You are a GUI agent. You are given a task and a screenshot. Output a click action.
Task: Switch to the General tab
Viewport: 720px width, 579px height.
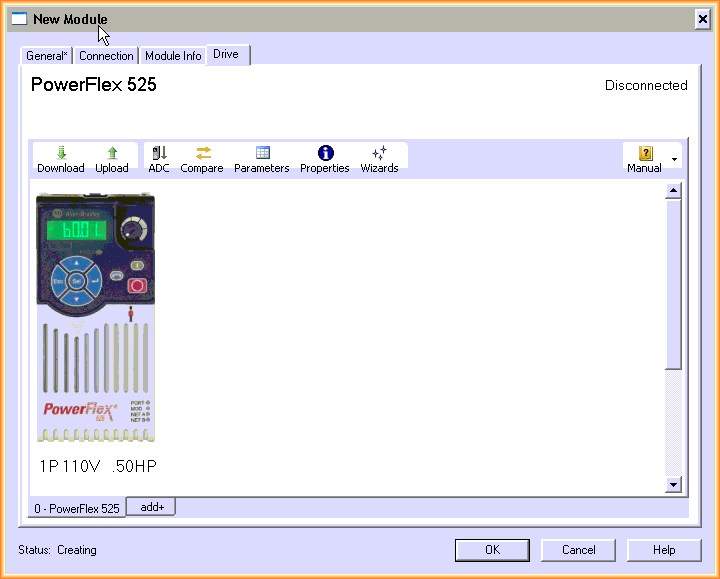(46, 56)
